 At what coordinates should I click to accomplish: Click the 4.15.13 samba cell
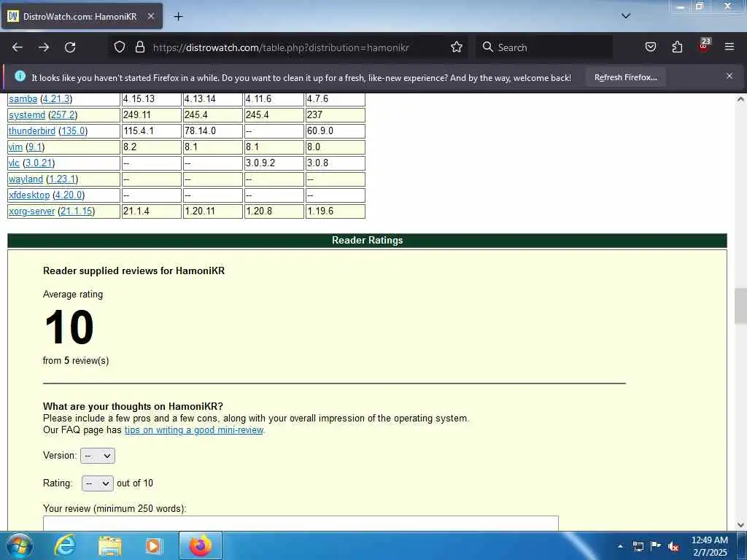coord(152,99)
